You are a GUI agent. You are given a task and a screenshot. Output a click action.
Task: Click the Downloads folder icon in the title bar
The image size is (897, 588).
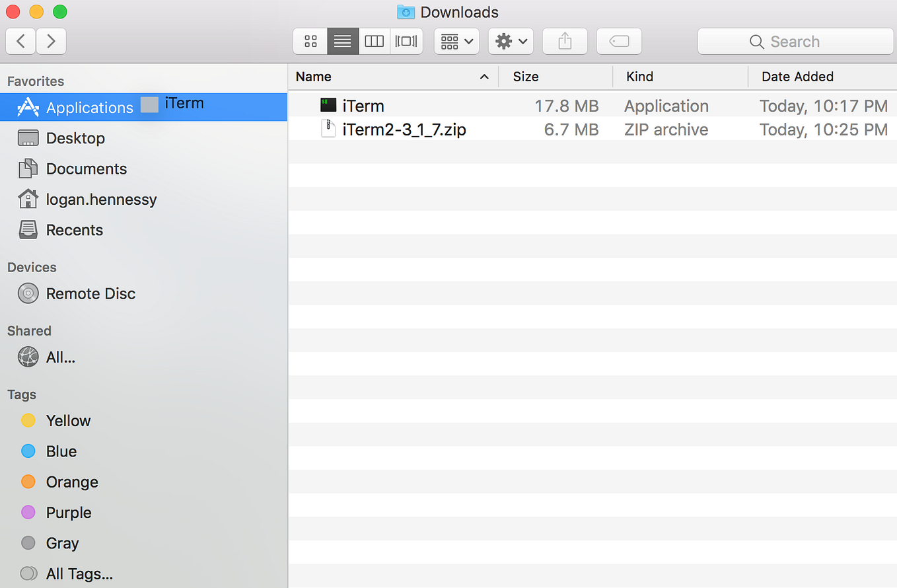(x=406, y=12)
